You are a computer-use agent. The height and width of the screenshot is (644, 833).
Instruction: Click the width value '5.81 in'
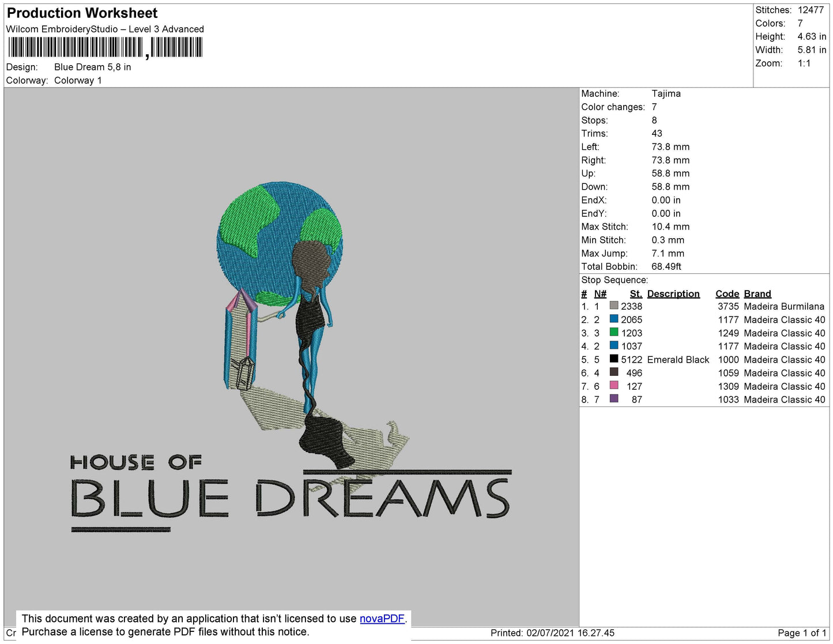coord(812,50)
